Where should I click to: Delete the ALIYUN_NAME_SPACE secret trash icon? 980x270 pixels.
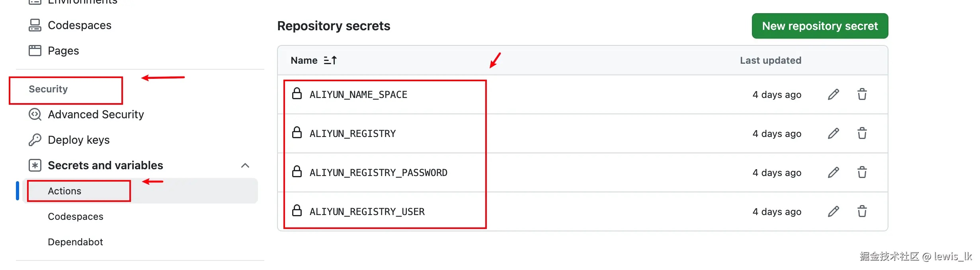pos(862,94)
